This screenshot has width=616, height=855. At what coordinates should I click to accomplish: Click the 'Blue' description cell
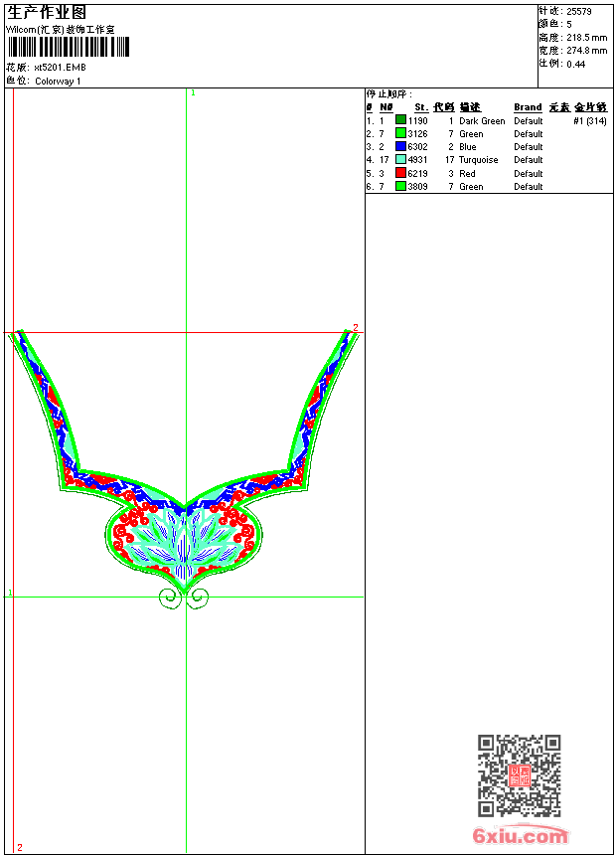[x=468, y=147]
